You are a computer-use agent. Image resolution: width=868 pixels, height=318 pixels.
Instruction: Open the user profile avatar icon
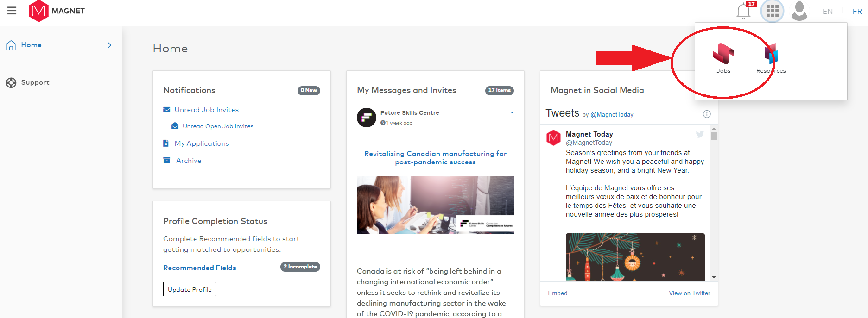pos(799,11)
